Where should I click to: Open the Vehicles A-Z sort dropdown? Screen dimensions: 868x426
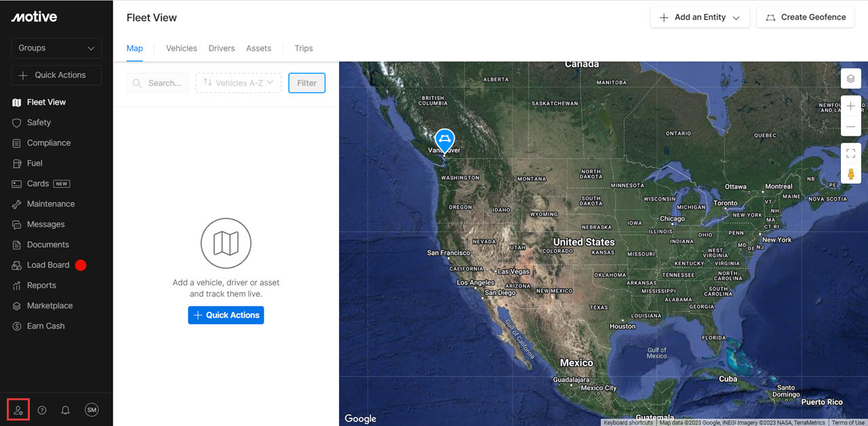point(238,83)
